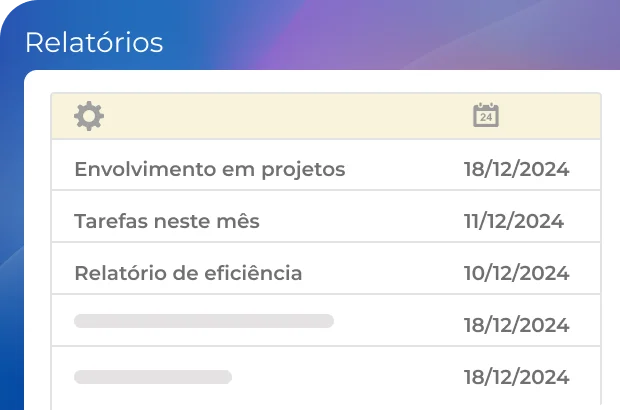Select the fifth row's short placeholder bar
Viewport: 620px width, 410px height.
153,377
